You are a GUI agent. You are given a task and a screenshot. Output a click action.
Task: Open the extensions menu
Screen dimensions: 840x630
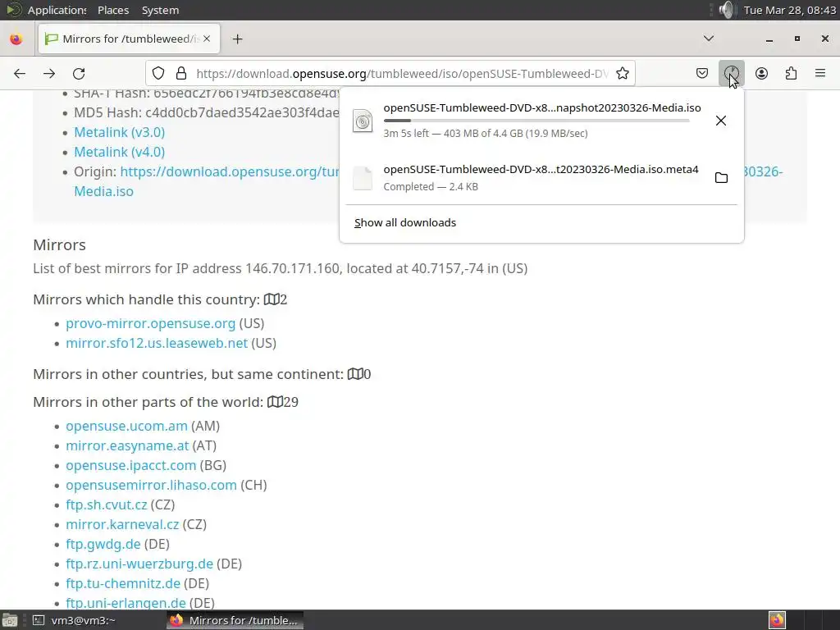(x=791, y=73)
